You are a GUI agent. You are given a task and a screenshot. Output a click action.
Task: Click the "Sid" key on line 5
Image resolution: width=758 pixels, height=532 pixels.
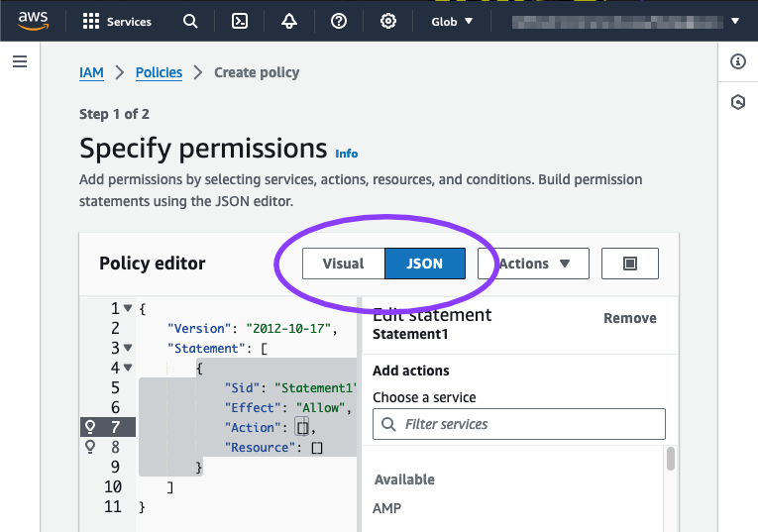pos(242,388)
